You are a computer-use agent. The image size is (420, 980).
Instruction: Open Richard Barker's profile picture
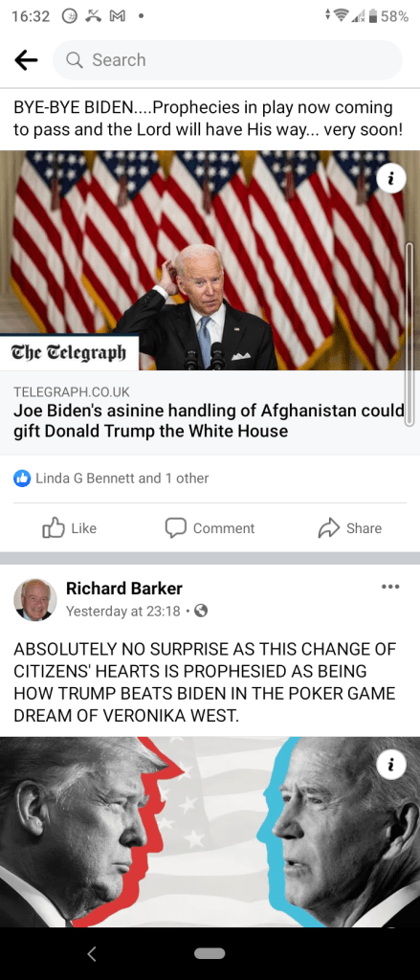(x=35, y=600)
